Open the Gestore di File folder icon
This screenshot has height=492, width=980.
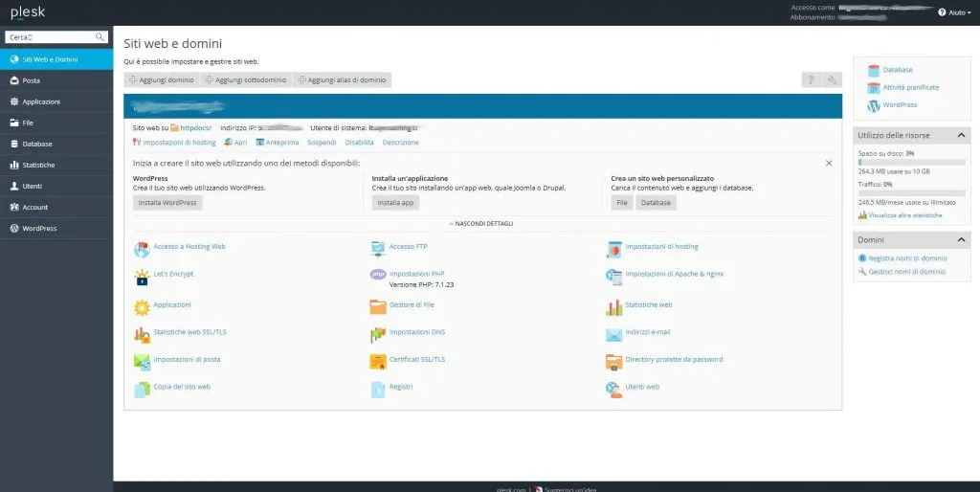pos(378,306)
